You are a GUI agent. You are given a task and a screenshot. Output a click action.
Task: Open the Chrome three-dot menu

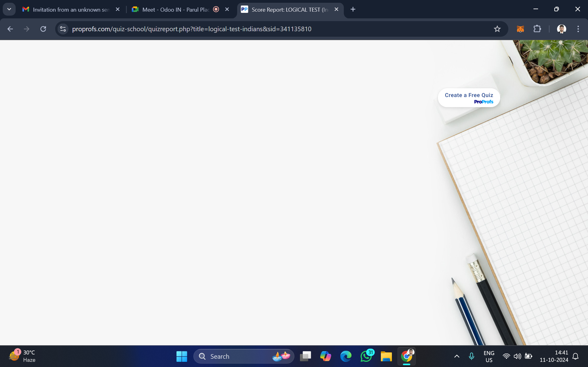[x=578, y=29]
